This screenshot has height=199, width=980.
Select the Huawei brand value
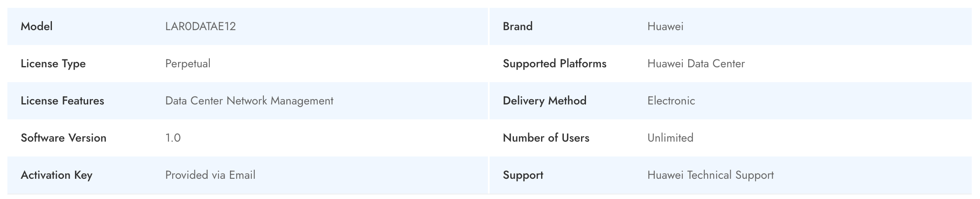665,26
